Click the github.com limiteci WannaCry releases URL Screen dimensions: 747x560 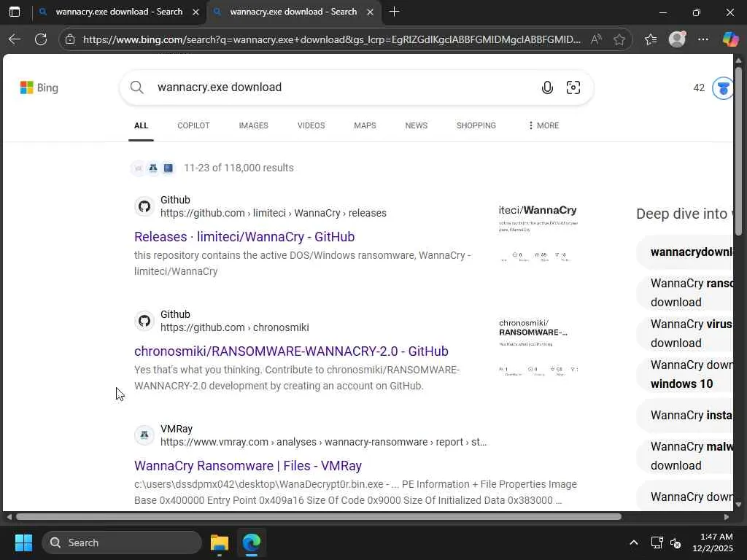274,214
